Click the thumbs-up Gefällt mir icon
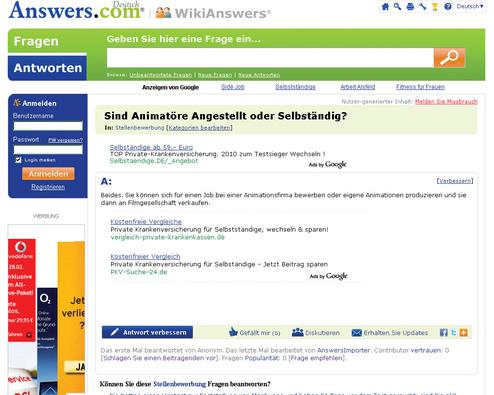Screen dimensions: 494x395 [233, 332]
